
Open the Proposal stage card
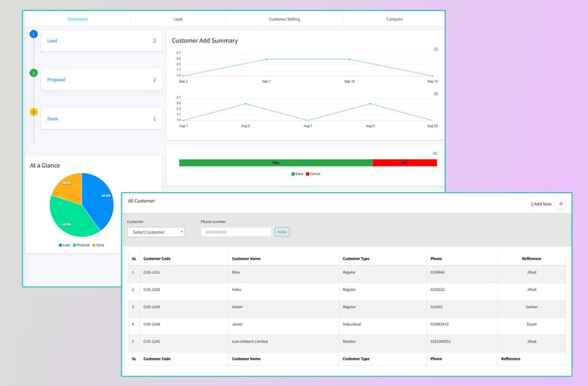(x=101, y=80)
